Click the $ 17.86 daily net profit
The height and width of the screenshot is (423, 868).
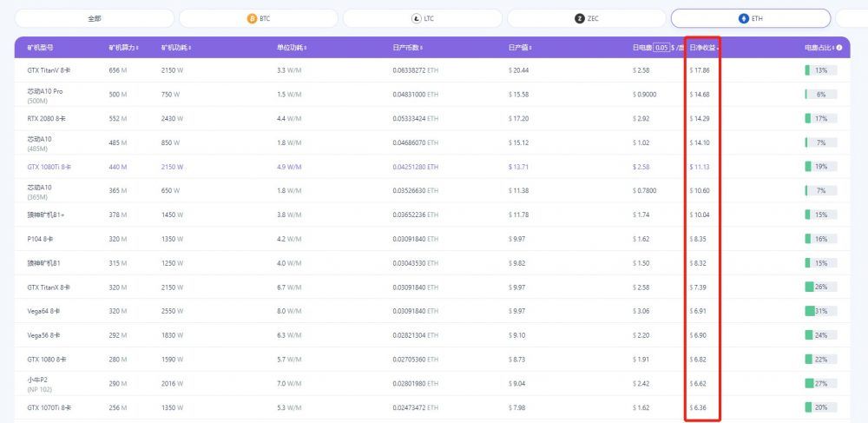pos(700,70)
